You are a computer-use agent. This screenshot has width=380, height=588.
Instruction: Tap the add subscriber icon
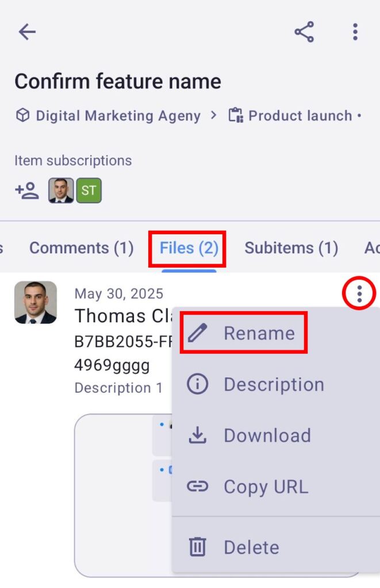point(26,191)
